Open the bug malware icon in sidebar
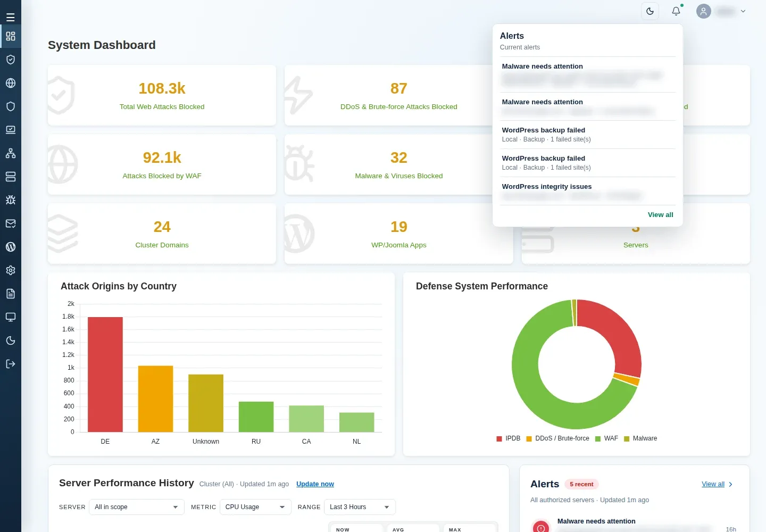The height and width of the screenshot is (532, 766). click(10, 200)
